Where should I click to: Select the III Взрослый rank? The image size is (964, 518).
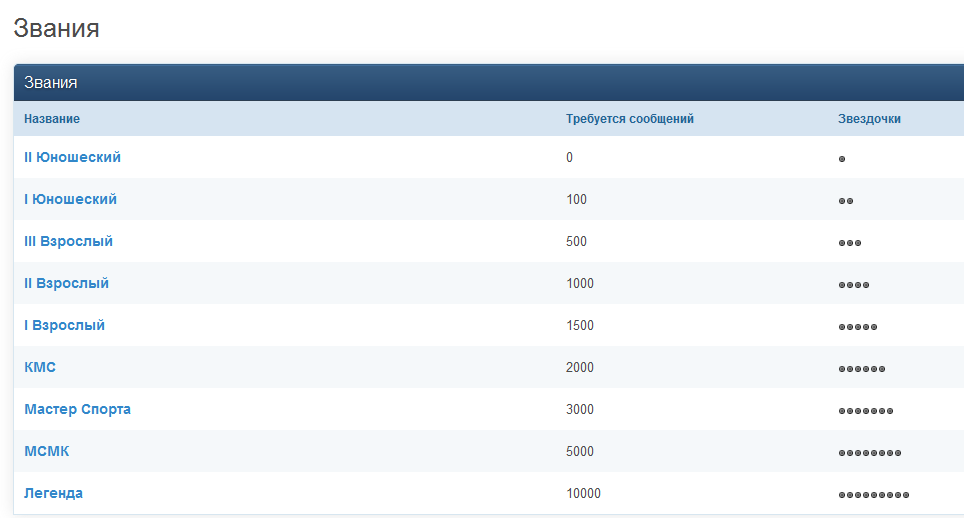(x=68, y=241)
